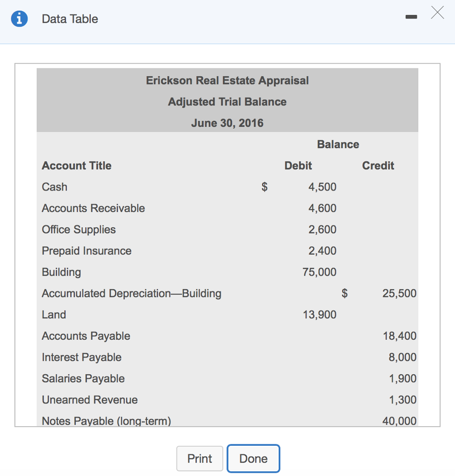
Task: Select the Data Table title text
Action: (x=70, y=19)
